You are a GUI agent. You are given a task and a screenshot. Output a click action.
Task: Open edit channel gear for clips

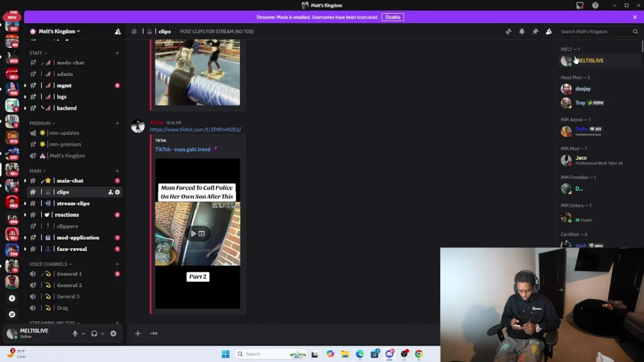click(x=117, y=192)
